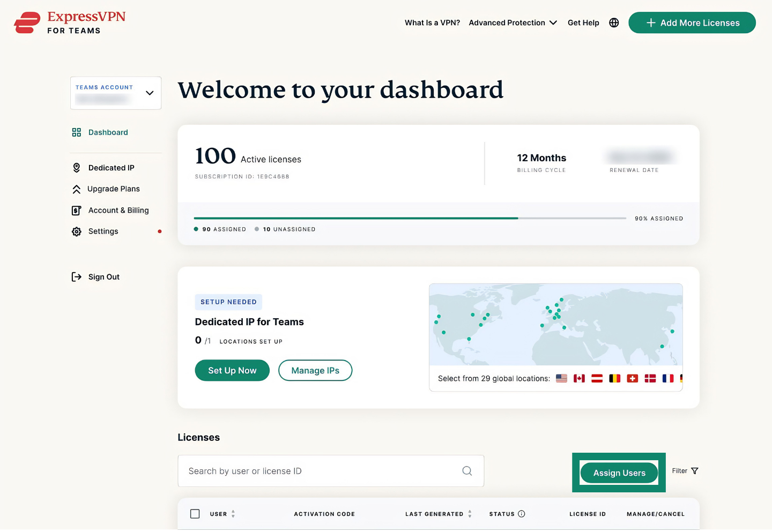The width and height of the screenshot is (772, 532).
Task: Click the "LICENSE ID" column header
Action: click(588, 514)
